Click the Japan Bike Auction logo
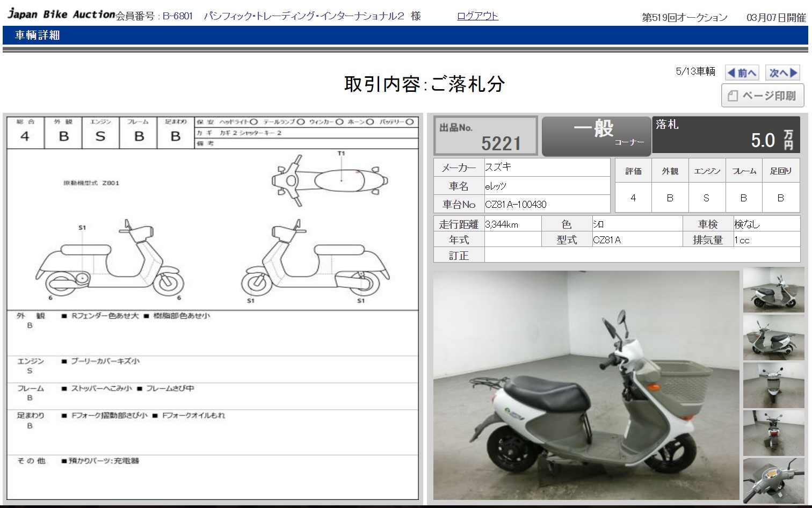Image resolution: width=812 pixels, height=508 pixels. click(x=61, y=14)
